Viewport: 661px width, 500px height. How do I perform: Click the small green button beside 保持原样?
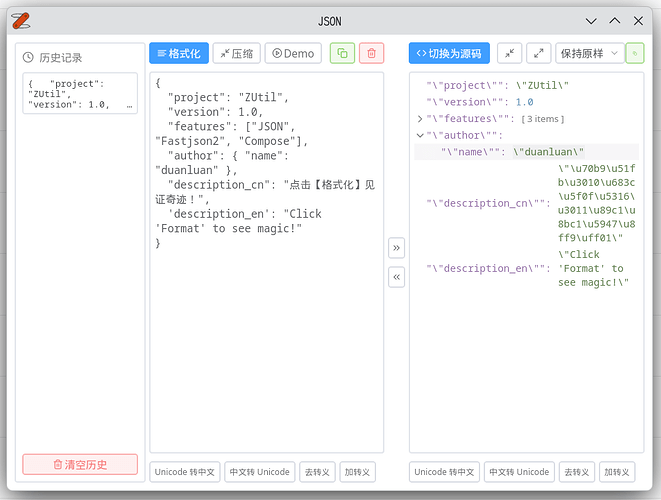(635, 53)
